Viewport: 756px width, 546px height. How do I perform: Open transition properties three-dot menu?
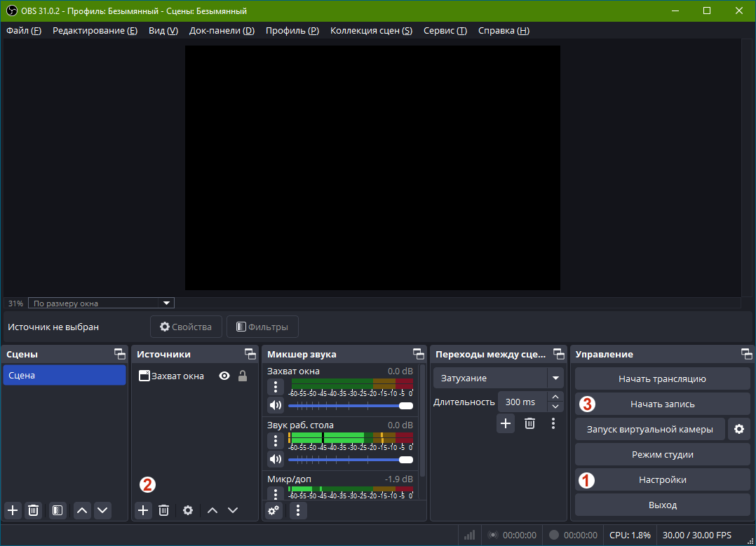tap(553, 423)
